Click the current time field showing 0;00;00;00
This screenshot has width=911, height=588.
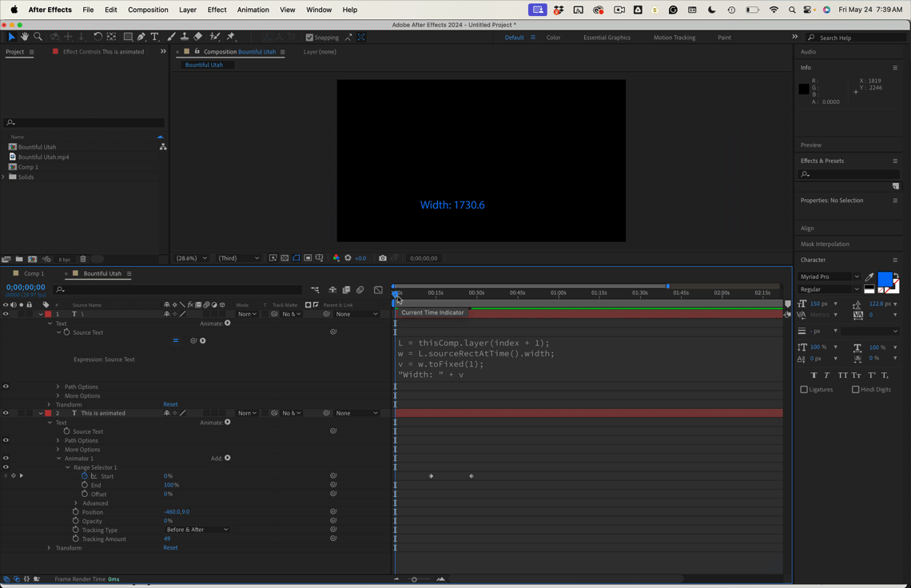tap(25, 286)
